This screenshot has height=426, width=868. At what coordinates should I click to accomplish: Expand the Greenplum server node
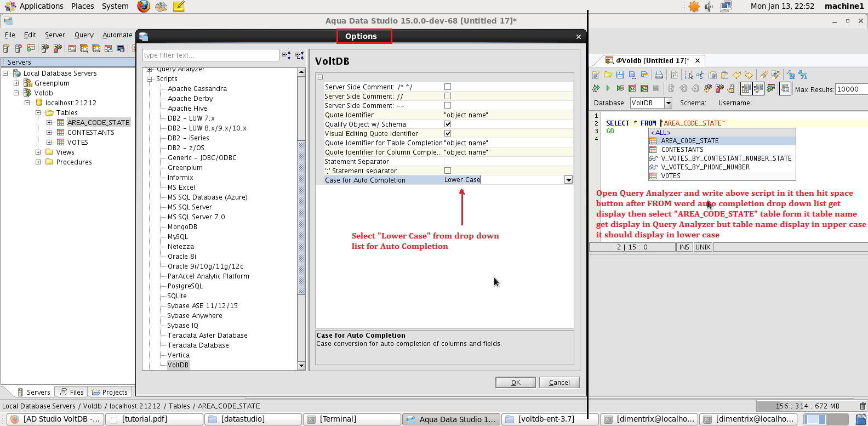[16, 83]
